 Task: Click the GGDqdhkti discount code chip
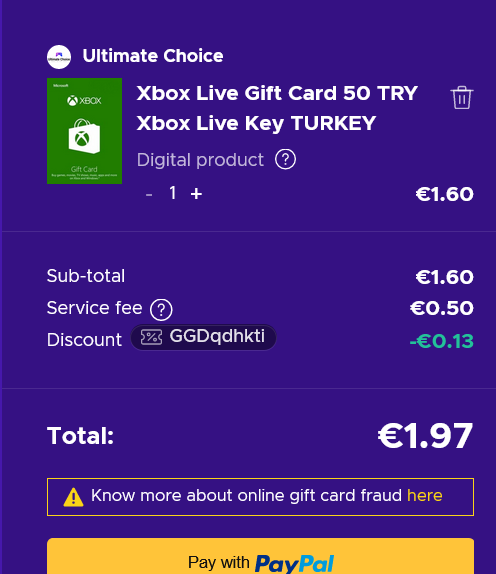[203, 337]
